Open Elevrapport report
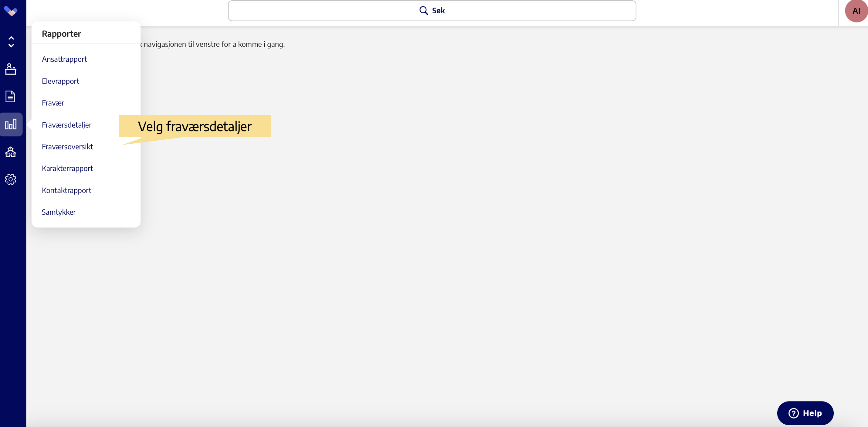868x427 pixels. (60, 81)
